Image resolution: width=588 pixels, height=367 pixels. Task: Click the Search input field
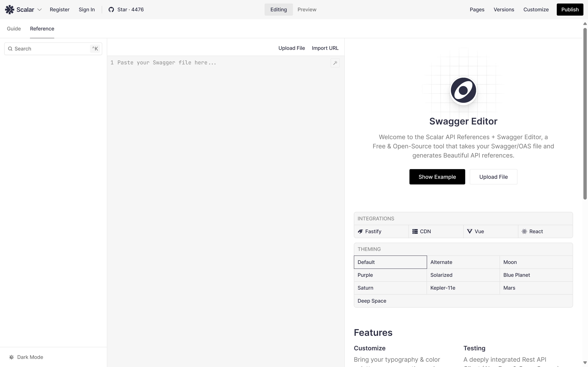(x=51, y=49)
